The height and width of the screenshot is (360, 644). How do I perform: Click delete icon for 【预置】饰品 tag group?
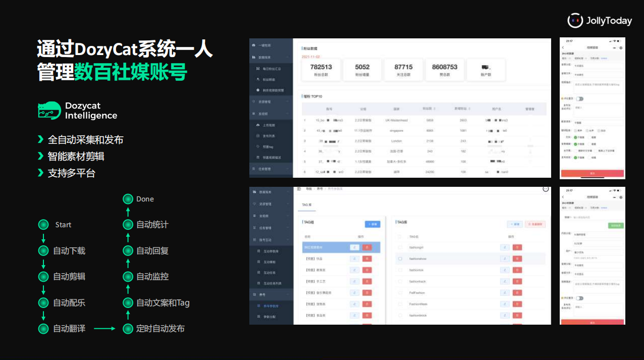367,259
